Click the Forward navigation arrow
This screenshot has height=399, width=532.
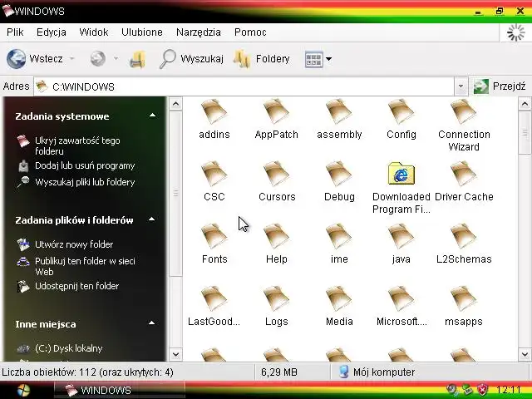point(98,59)
